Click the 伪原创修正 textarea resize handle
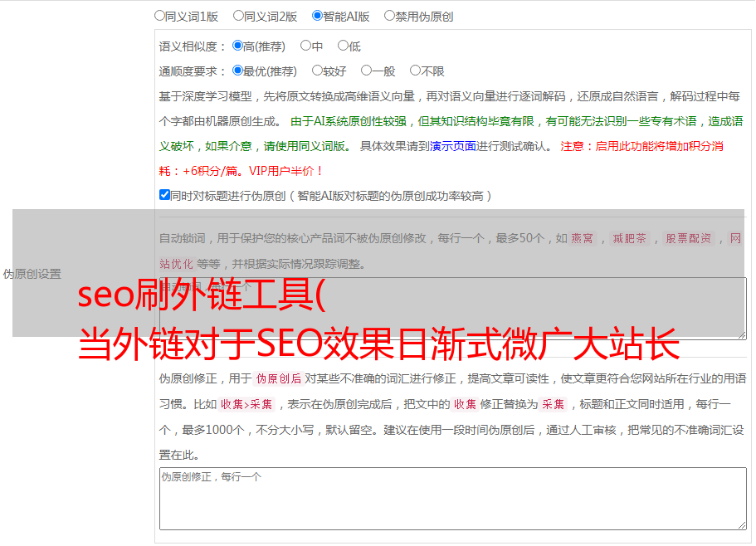756x546 pixels. coord(742,525)
